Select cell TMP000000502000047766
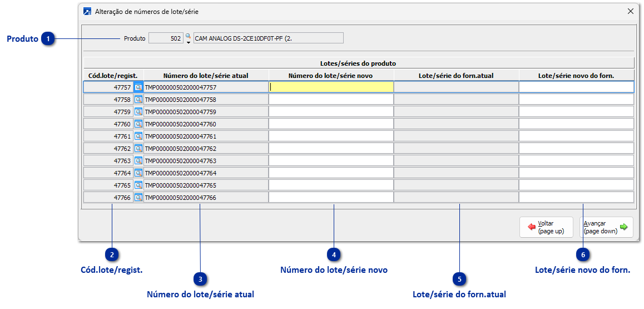Viewport: 644px width, 309px height. 206,197
